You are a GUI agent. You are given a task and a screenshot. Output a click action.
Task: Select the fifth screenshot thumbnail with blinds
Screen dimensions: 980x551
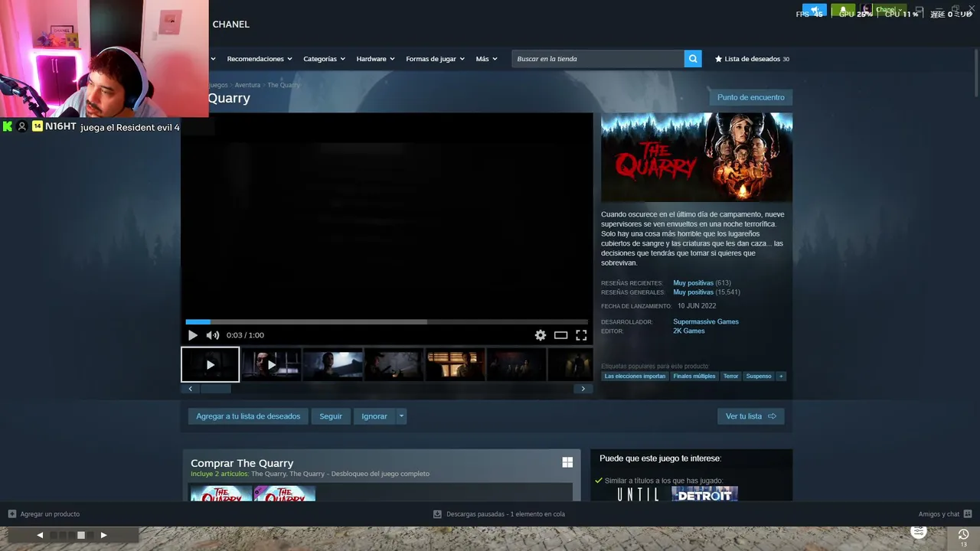(x=455, y=365)
